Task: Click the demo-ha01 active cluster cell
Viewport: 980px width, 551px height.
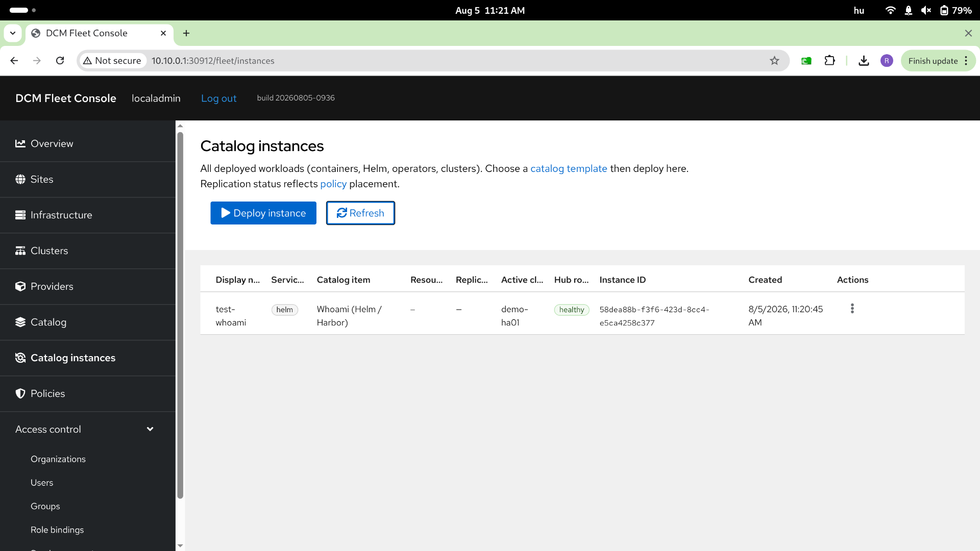Action: [514, 316]
